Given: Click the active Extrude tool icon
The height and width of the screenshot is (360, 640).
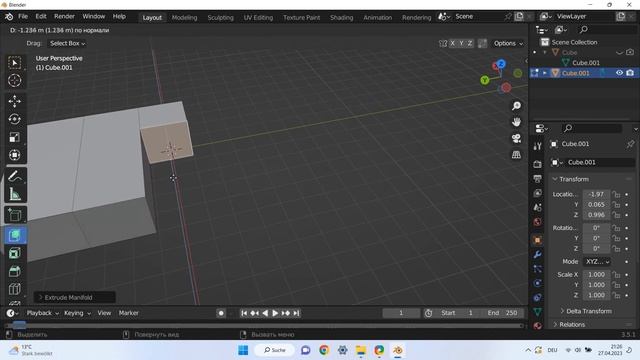Looking at the screenshot, I should pyautogui.click(x=15, y=236).
